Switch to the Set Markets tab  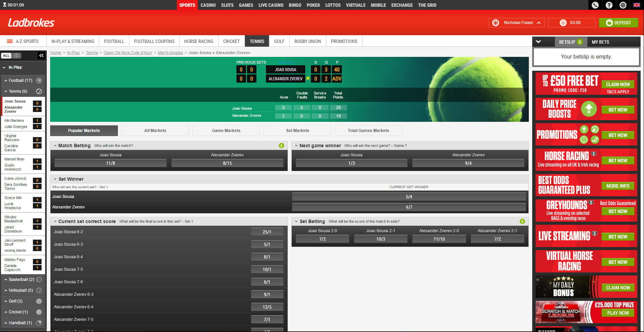pos(297,131)
